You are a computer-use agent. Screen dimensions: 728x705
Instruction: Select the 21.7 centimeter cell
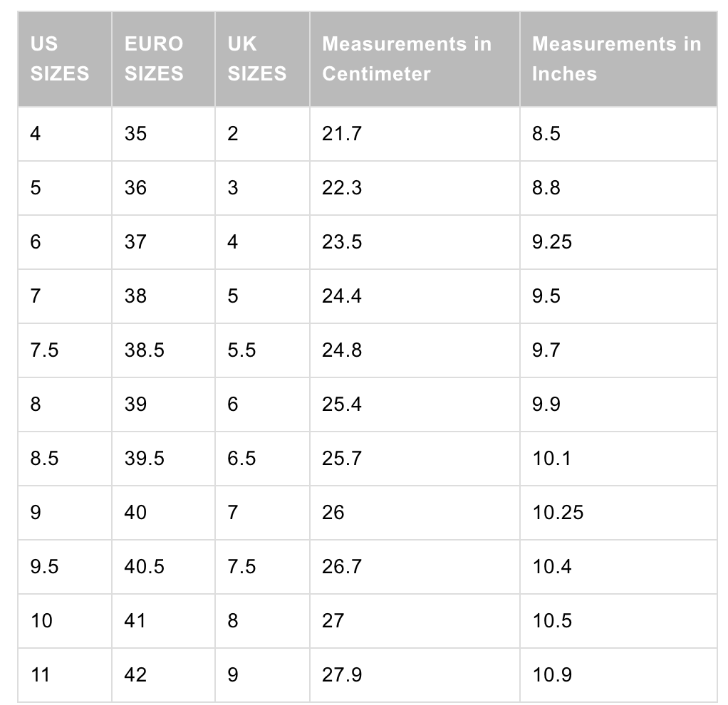tap(342, 133)
